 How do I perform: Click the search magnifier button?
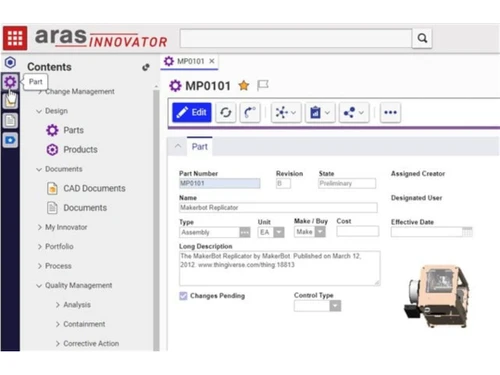[x=422, y=38]
